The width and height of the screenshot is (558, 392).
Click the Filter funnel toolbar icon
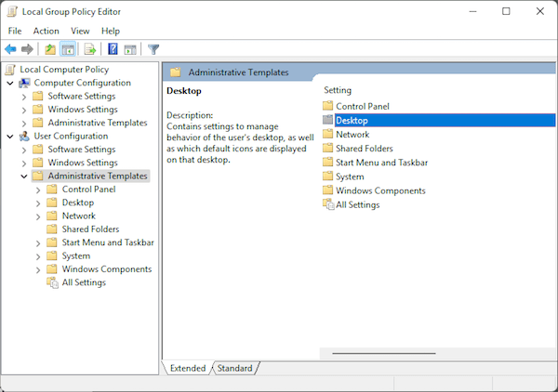tap(153, 49)
